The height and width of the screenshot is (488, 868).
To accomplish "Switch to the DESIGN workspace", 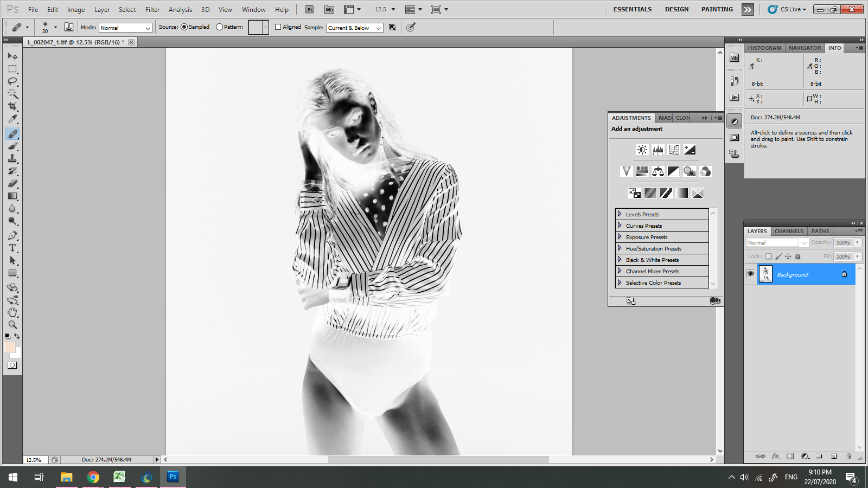I will pos(676,9).
